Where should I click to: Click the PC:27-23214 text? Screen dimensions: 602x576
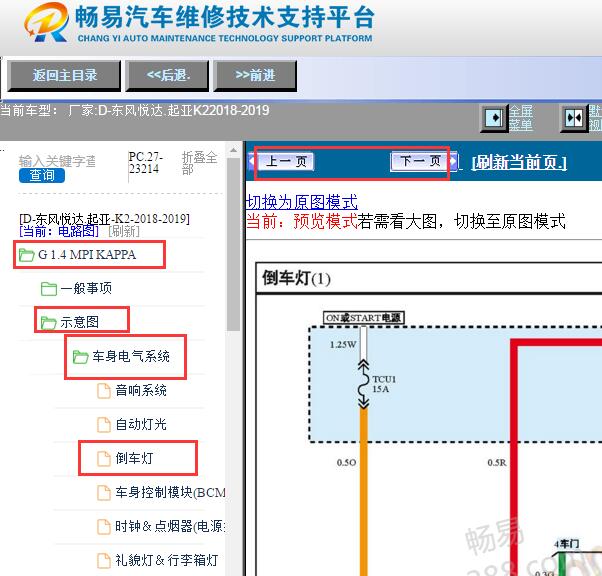coord(146,162)
